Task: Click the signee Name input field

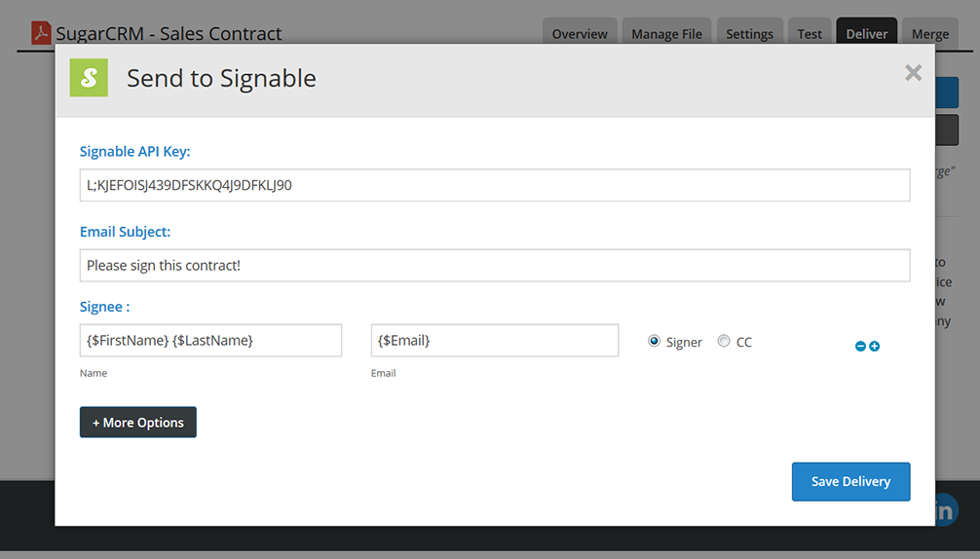Action: pyautogui.click(x=210, y=340)
